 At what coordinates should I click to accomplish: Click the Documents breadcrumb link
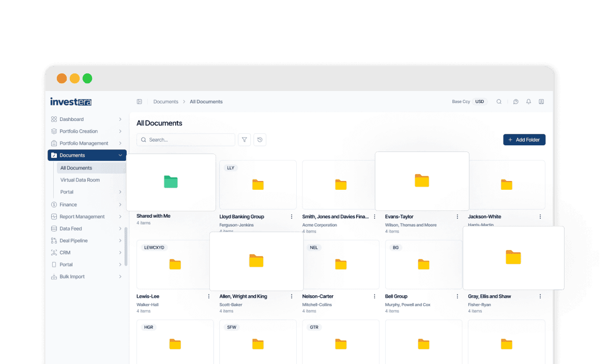coord(166,102)
